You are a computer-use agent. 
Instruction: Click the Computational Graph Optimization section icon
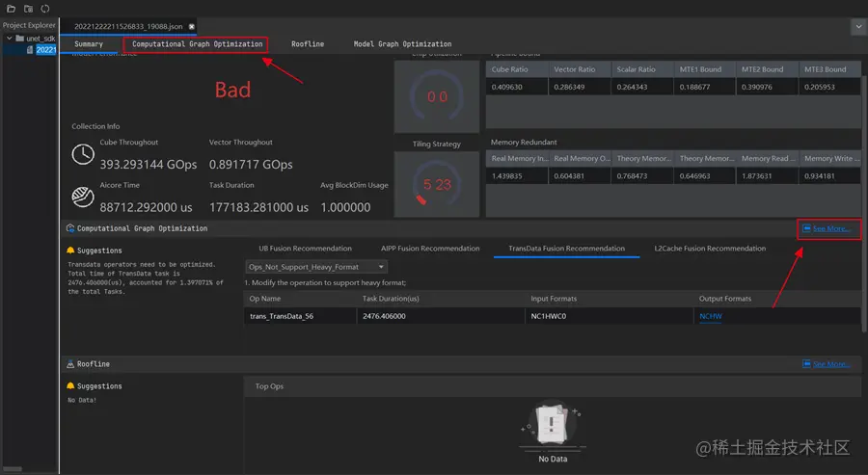point(70,228)
